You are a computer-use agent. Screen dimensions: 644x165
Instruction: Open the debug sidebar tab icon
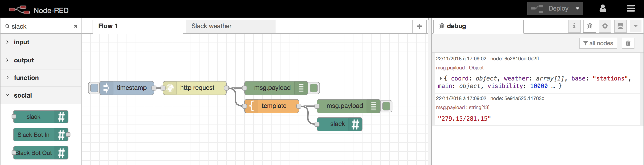(x=589, y=26)
